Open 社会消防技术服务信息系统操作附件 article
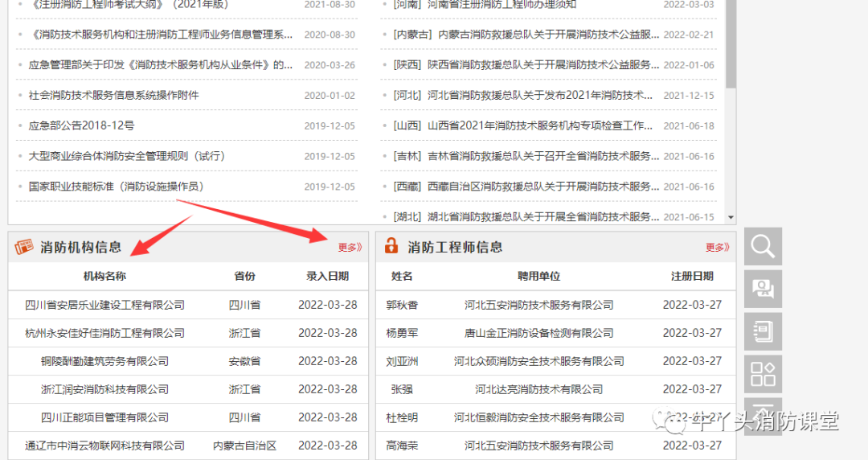This screenshot has width=868, height=460. click(113, 96)
